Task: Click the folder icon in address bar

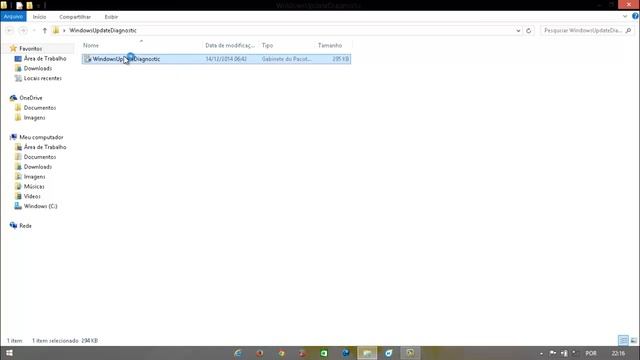Action: (x=56, y=30)
